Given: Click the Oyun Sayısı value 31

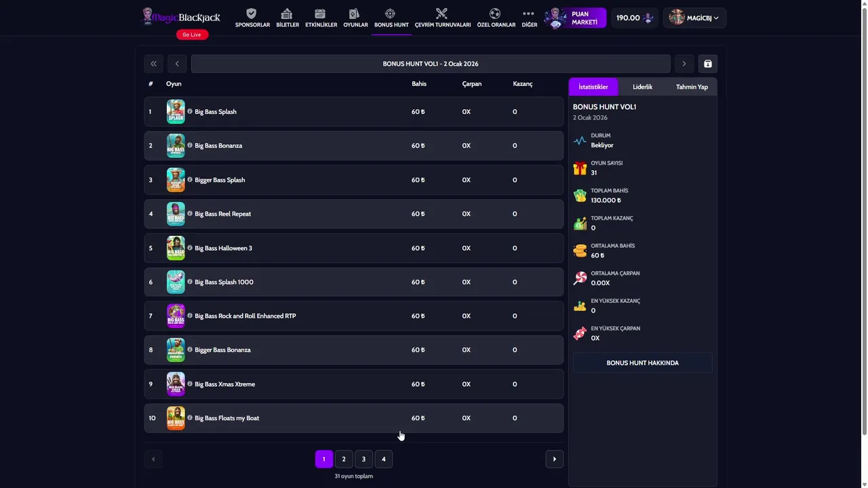Looking at the screenshot, I should coord(594,173).
